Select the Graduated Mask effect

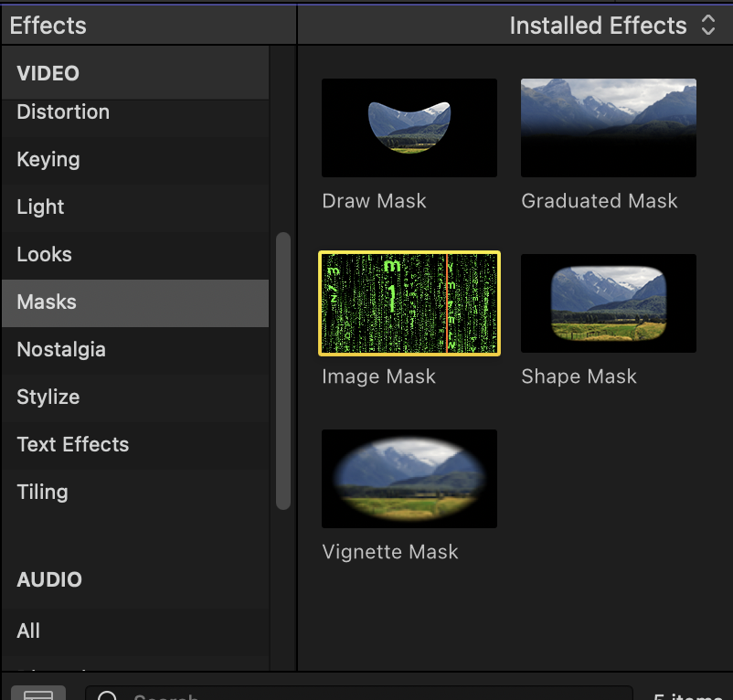pyautogui.click(x=608, y=127)
